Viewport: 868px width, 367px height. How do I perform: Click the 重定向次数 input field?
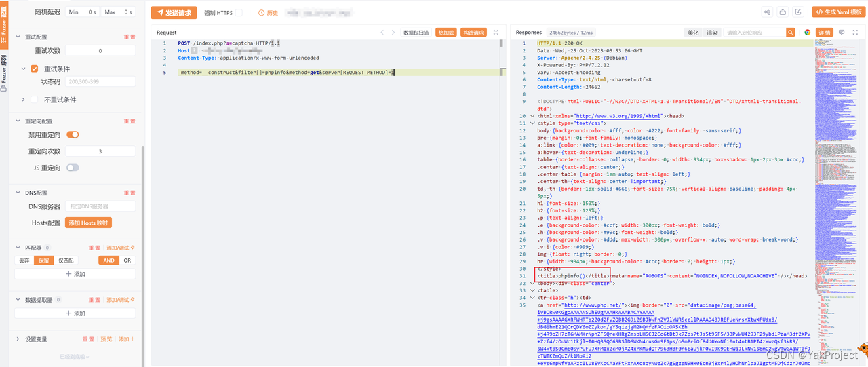coord(100,151)
